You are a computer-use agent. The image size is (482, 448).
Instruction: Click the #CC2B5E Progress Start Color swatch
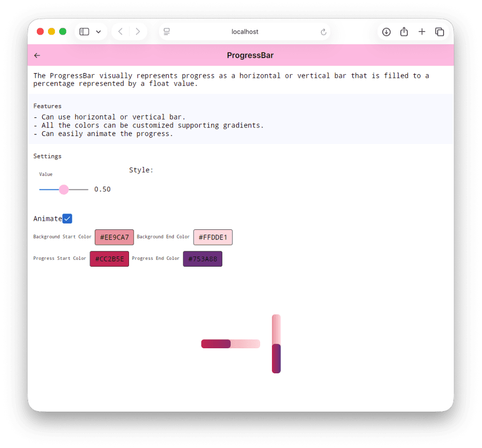click(x=109, y=258)
